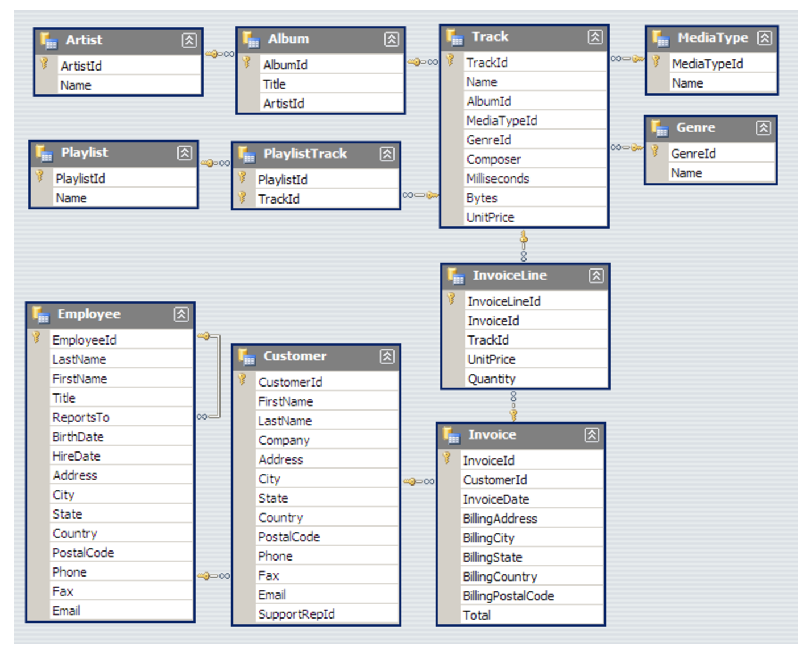Viewport: 812px width, 655px height.
Task: Collapse the InvoiceLine table box
Action: 596,276
